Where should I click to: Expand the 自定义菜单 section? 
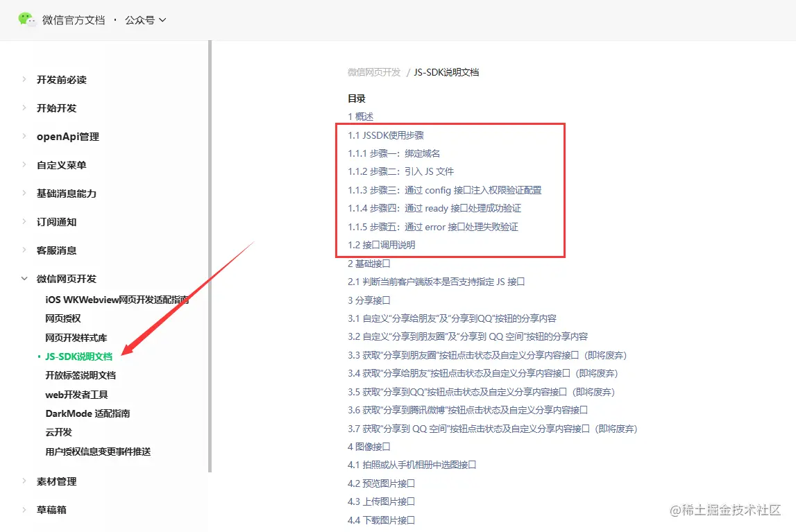62,165
